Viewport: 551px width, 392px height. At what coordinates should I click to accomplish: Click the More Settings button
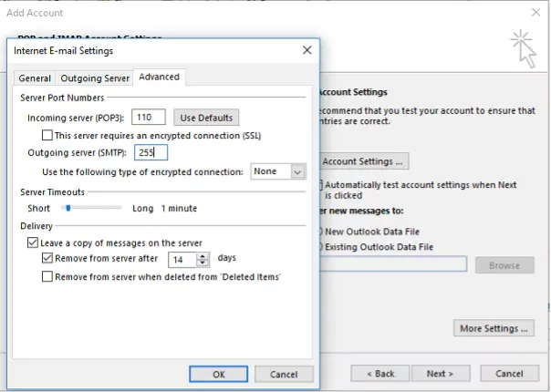pyautogui.click(x=494, y=328)
